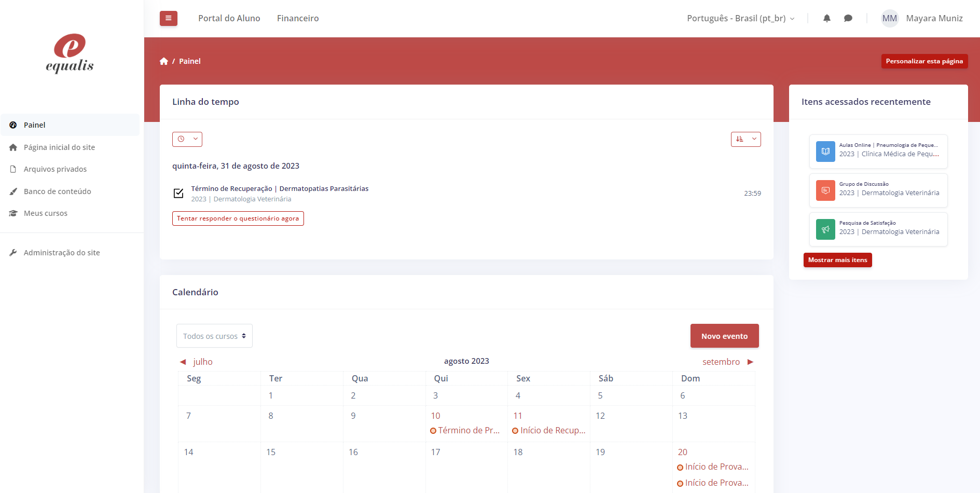Viewport: 980px width, 493px height.
Task: Open Financeiro in top navigation
Action: point(298,18)
